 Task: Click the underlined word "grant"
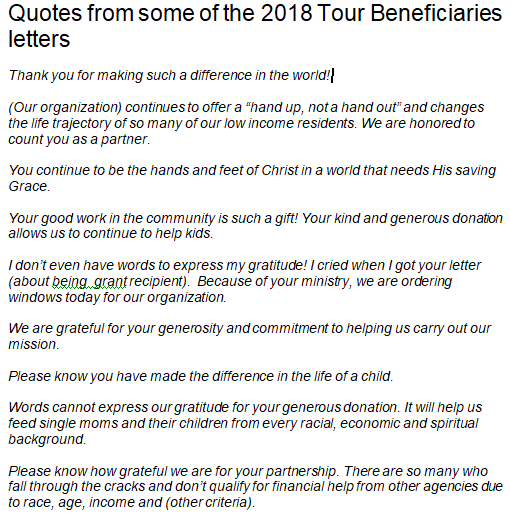click(x=110, y=282)
